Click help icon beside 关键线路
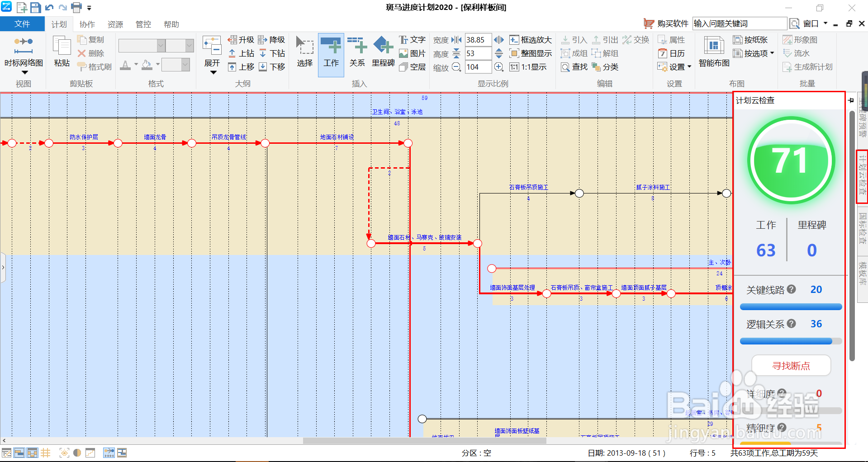 tap(791, 289)
